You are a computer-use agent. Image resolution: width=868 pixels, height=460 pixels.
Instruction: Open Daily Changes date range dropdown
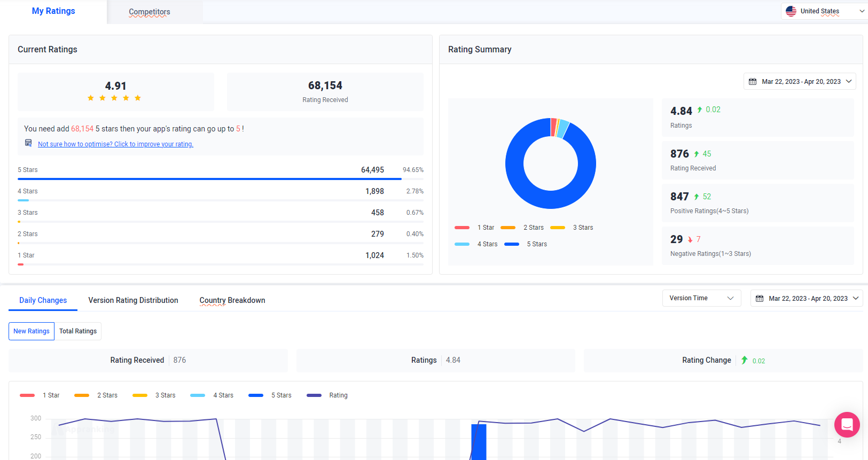click(807, 298)
